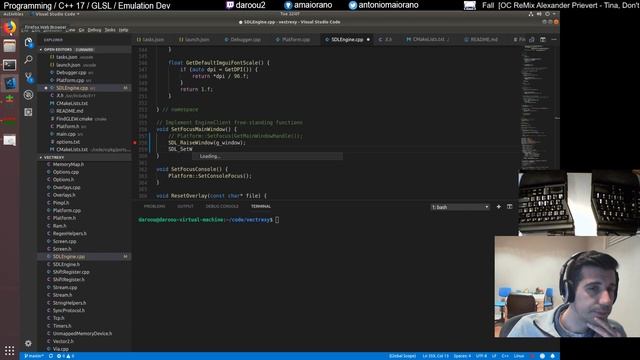Viewport: 640px width, 360px height.
Task: Switch to the launch.json editor tab
Action: click(194, 40)
